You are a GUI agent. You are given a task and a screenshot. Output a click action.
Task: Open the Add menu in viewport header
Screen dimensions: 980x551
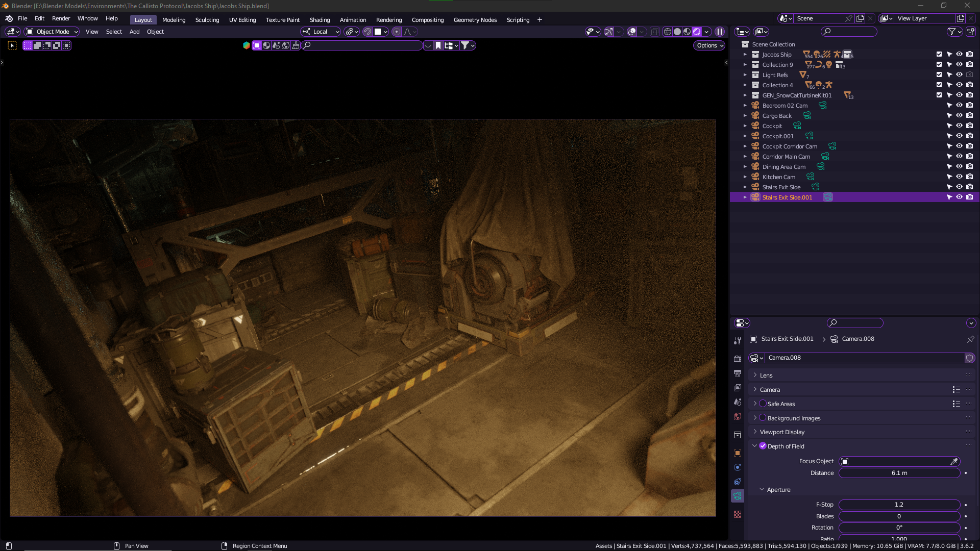[x=134, y=32]
